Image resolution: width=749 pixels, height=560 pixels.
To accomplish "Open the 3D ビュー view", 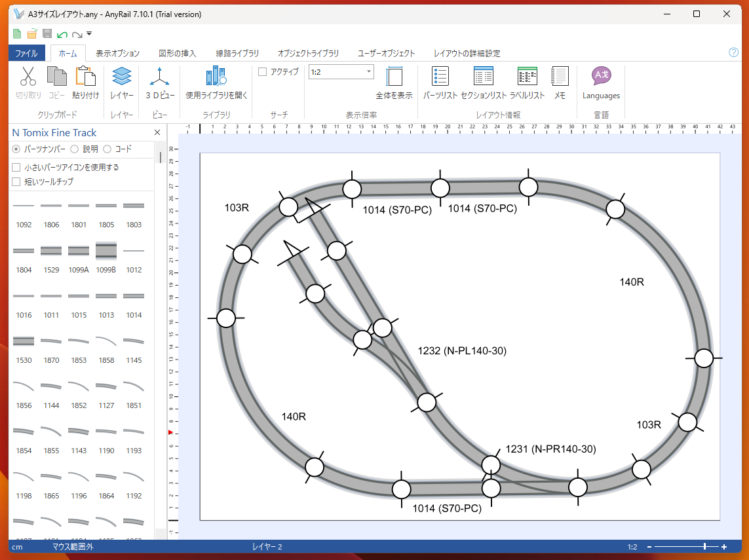I will [160, 83].
